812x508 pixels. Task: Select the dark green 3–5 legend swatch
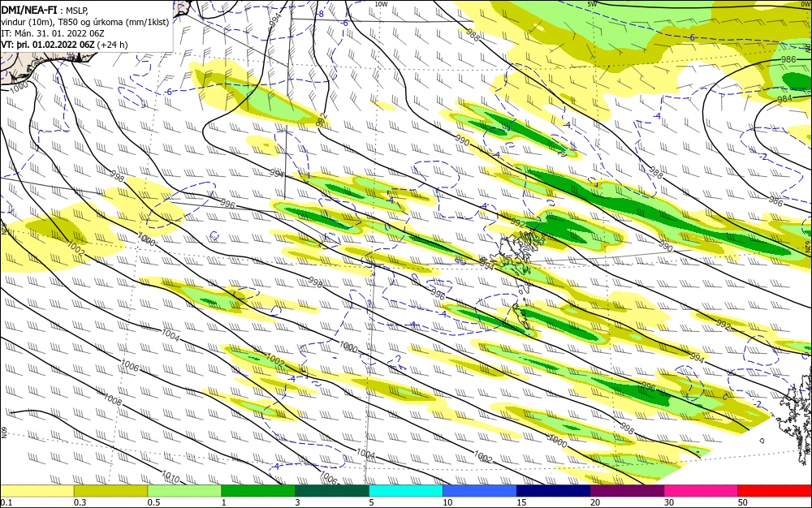[x=332, y=491]
